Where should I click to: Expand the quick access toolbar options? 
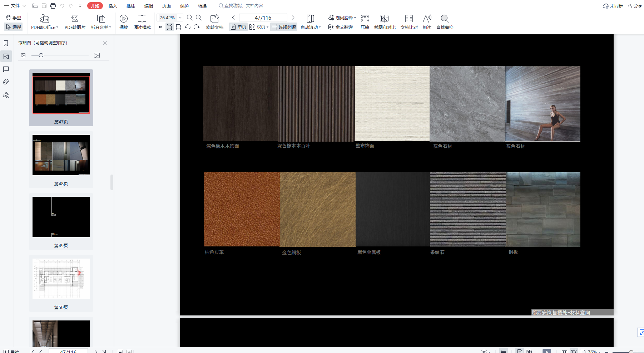coord(80,6)
